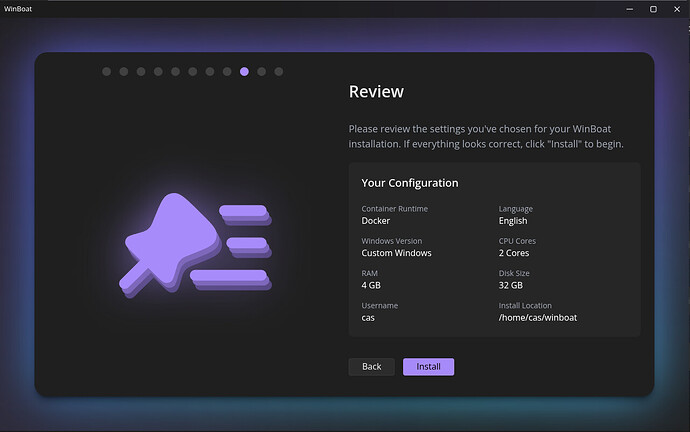Click the Install button
690x432 pixels.
(428, 367)
